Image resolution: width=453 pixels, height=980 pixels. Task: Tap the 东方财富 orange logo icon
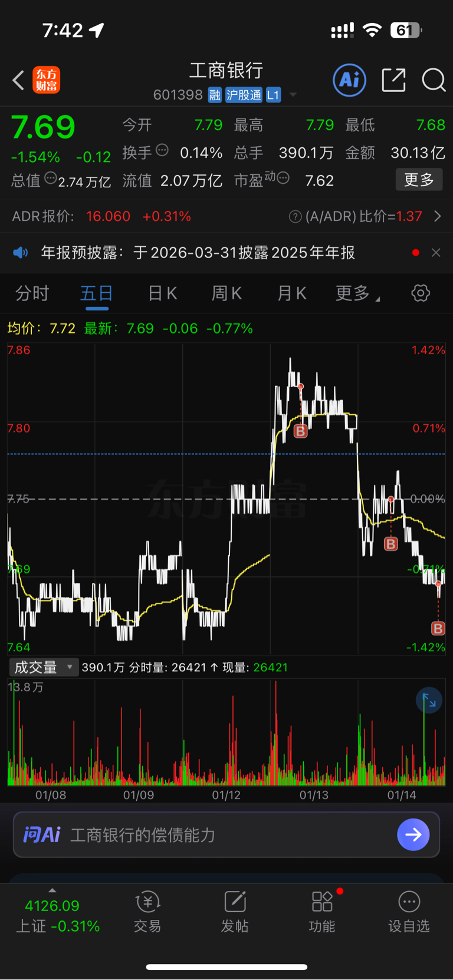tap(47, 80)
